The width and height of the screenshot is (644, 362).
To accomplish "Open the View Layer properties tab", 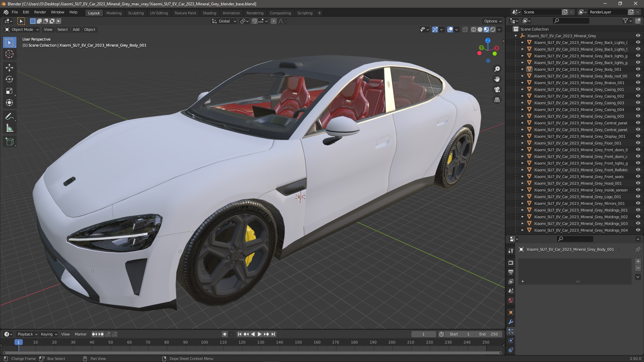I will tap(511, 282).
